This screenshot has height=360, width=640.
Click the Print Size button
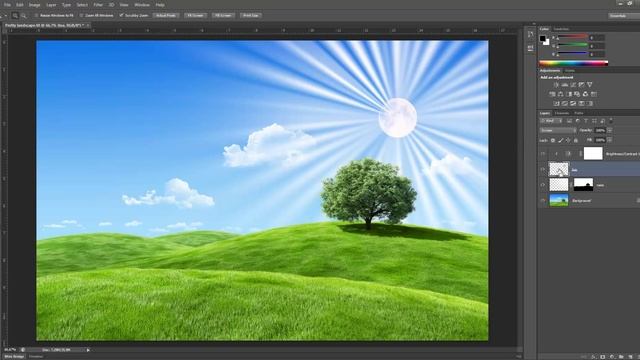click(251, 16)
